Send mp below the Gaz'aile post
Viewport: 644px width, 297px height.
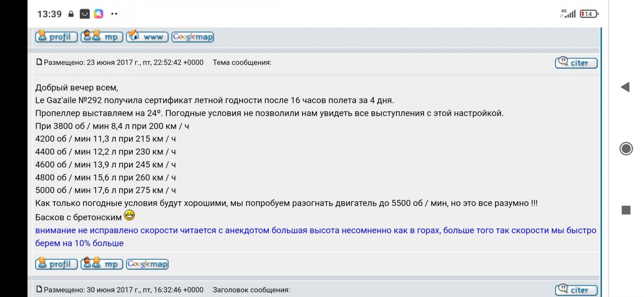(x=102, y=264)
